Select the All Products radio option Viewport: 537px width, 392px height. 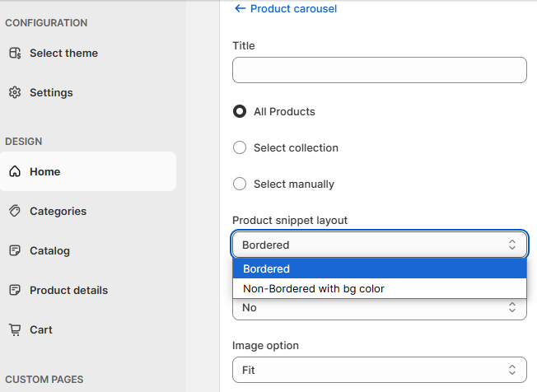(x=240, y=112)
